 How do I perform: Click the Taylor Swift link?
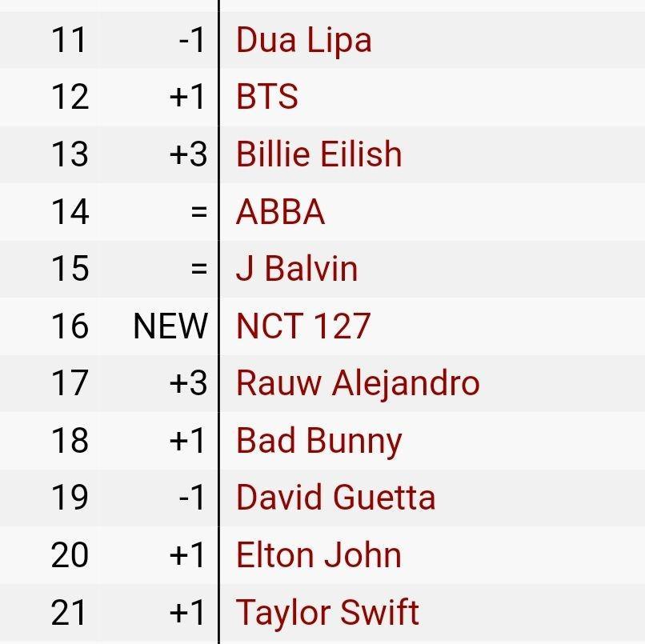pos(327,613)
